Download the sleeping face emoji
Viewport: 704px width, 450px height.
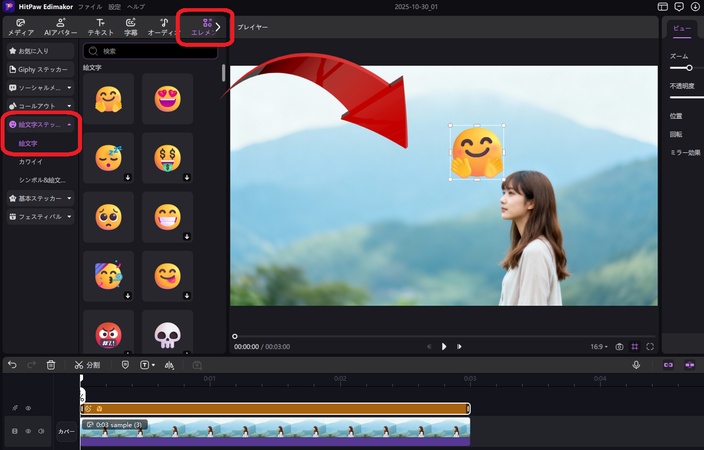tap(128, 177)
